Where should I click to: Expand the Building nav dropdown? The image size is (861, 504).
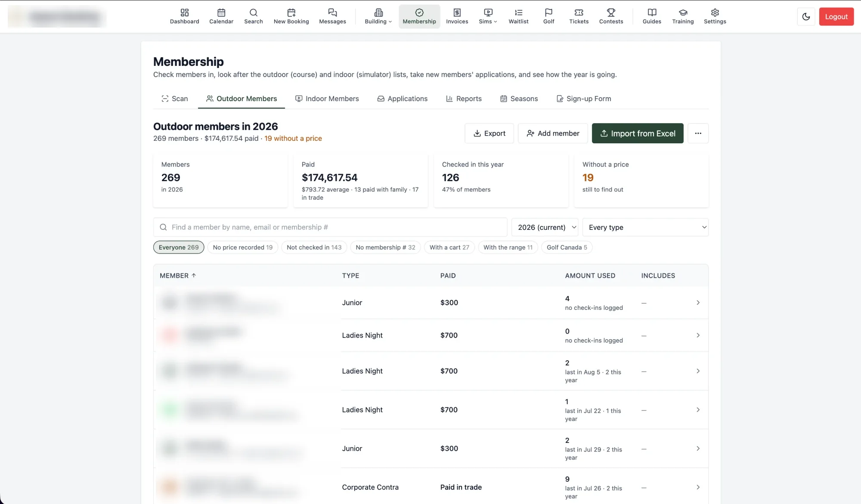pos(378,16)
